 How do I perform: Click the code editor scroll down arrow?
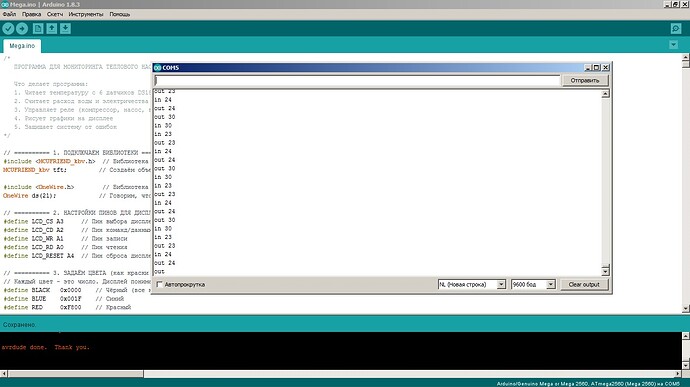pyautogui.click(x=686, y=309)
